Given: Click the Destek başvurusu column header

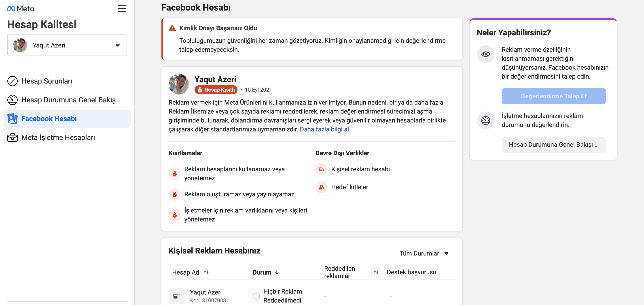Looking at the screenshot, I should point(413,272).
